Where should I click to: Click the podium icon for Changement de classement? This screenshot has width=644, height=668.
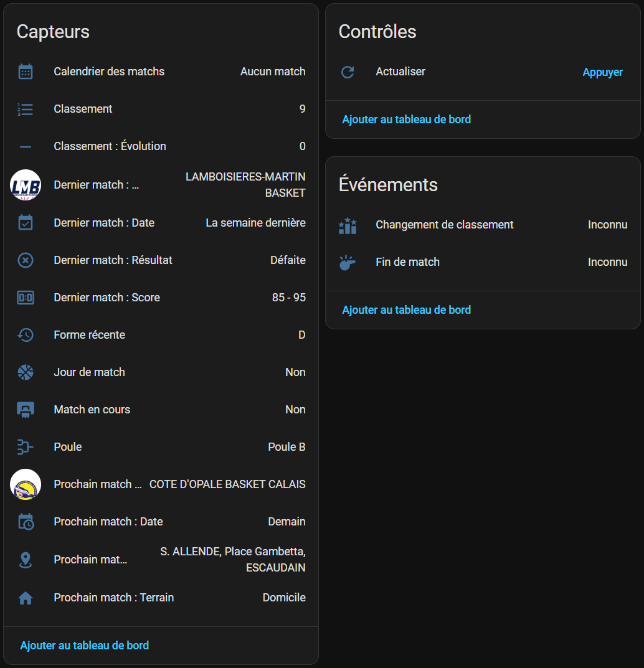coord(348,225)
